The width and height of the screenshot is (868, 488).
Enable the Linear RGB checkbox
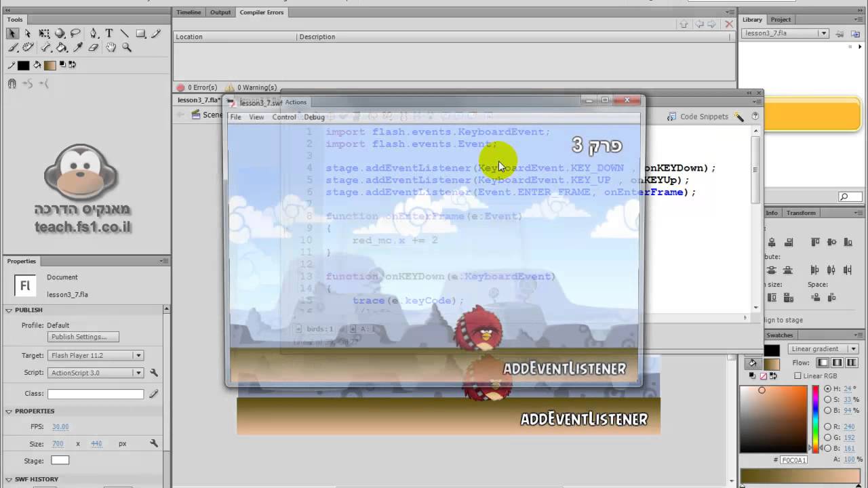797,376
